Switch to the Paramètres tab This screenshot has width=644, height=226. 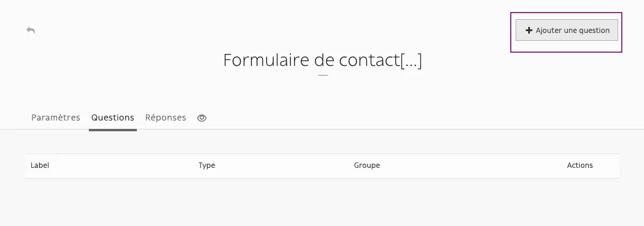point(56,117)
